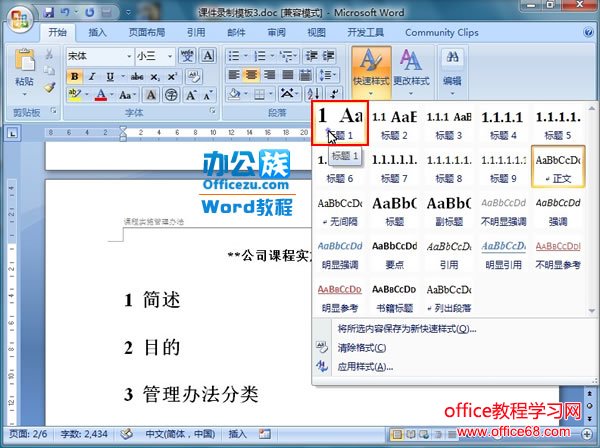The width and height of the screenshot is (600, 448).
Task: Open the Mailings tab
Action: coord(236,33)
